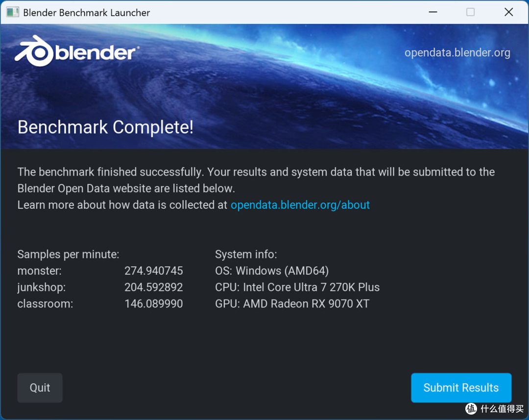This screenshot has width=529, height=420.
Task: Click the 'Samples per minute:' heading
Action: [68, 254]
